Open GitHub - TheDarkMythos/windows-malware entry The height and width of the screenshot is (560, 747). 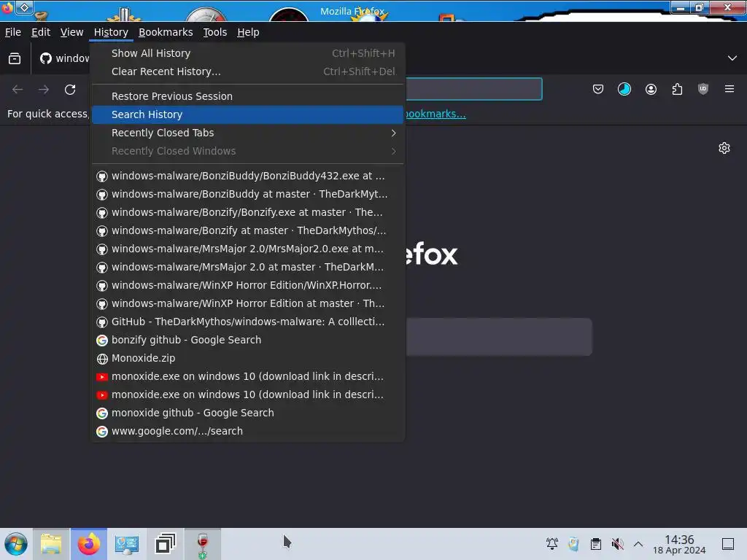tap(248, 322)
